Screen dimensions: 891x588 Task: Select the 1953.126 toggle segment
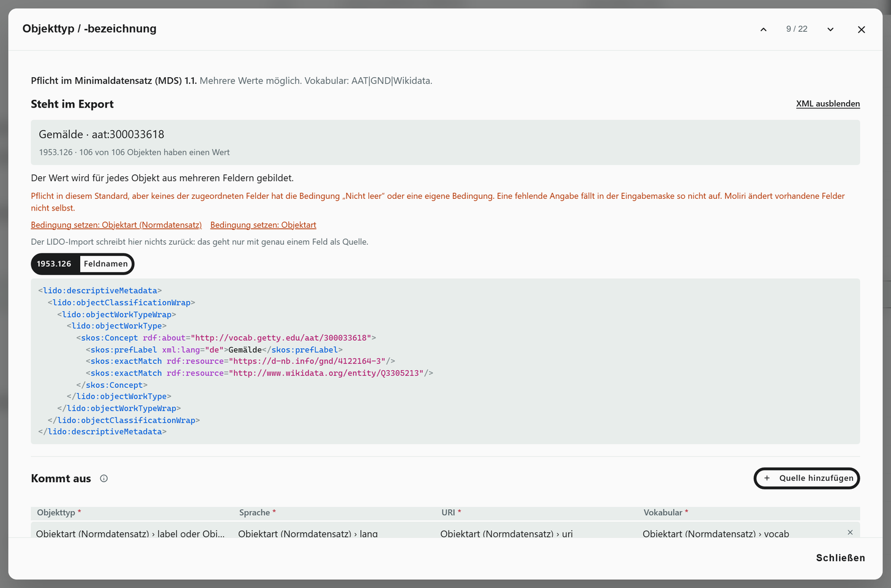[x=56, y=264]
